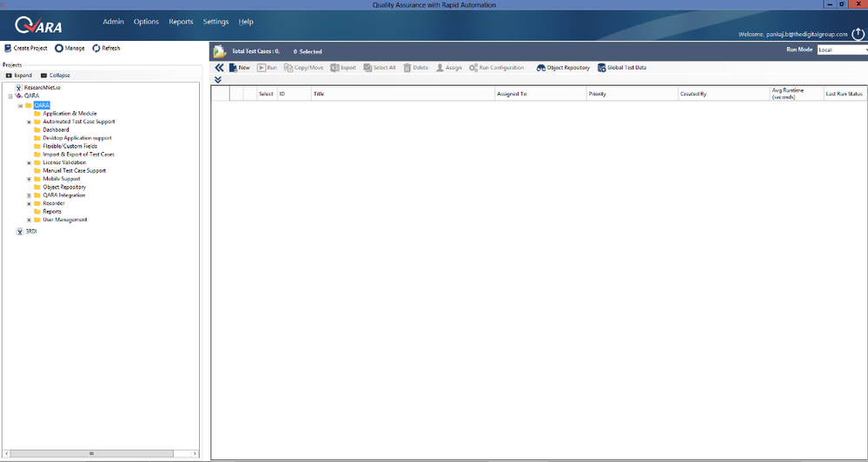This screenshot has width=868, height=462.
Task: Click the Delete toolbar button
Action: 415,68
